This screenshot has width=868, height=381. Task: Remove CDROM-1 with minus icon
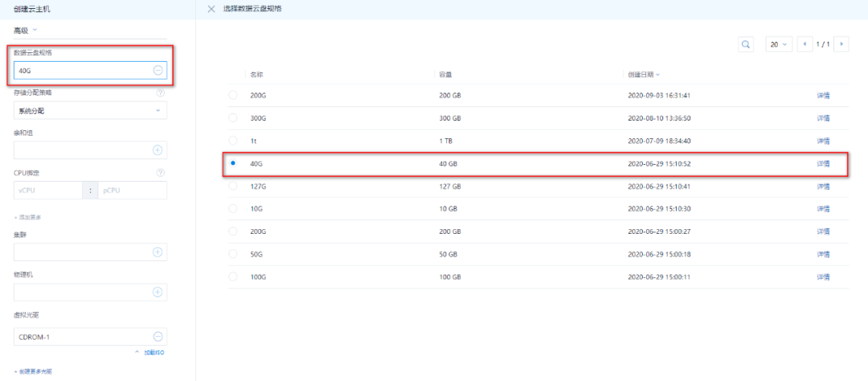158,337
